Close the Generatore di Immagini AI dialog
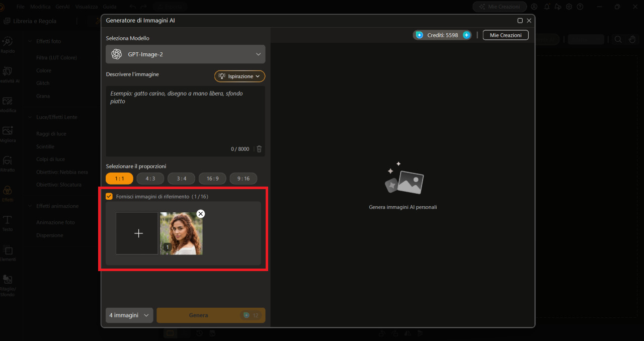Viewport: 644px width, 341px height. (529, 21)
